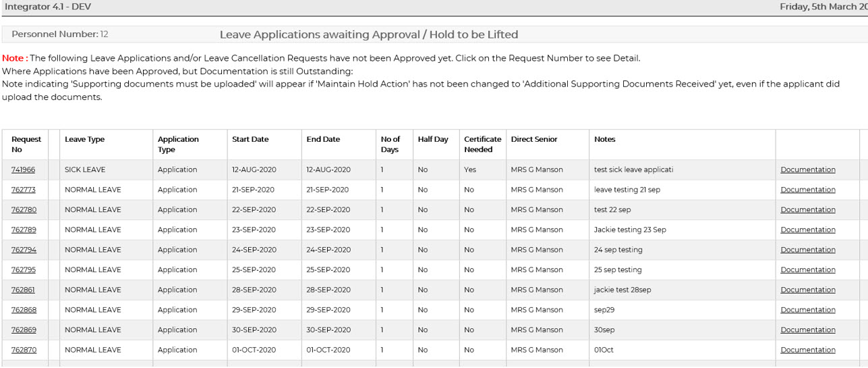Open leave request number 762773
Viewport: 868px width, 368px height.
(23, 190)
